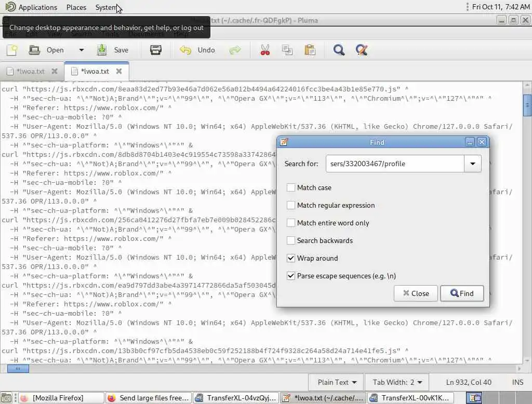Switch to Mozilla Firefox taskbar item

(x=61, y=398)
